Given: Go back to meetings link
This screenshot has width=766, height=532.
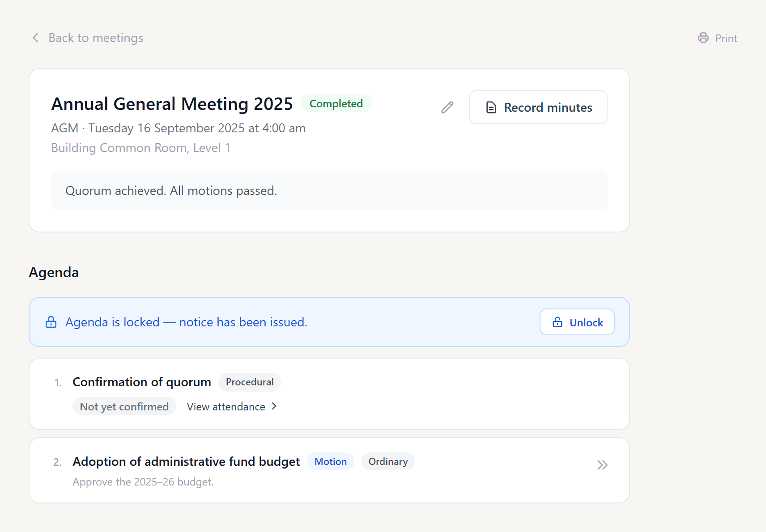Looking at the screenshot, I should [x=88, y=38].
